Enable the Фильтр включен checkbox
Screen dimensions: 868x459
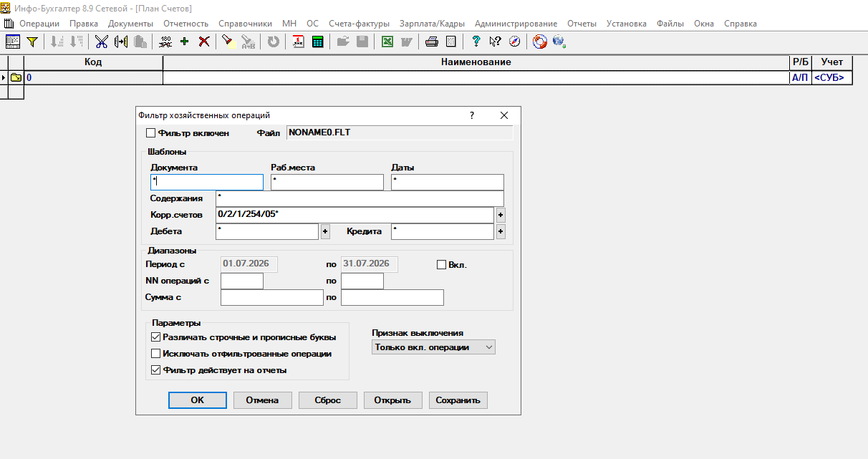150,132
